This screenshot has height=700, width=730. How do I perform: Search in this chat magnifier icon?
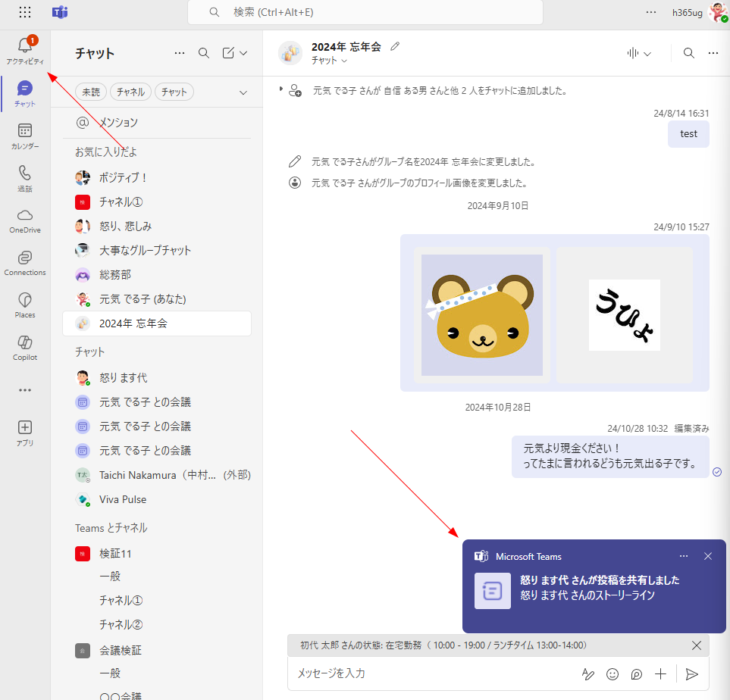click(x=688, y=53)
